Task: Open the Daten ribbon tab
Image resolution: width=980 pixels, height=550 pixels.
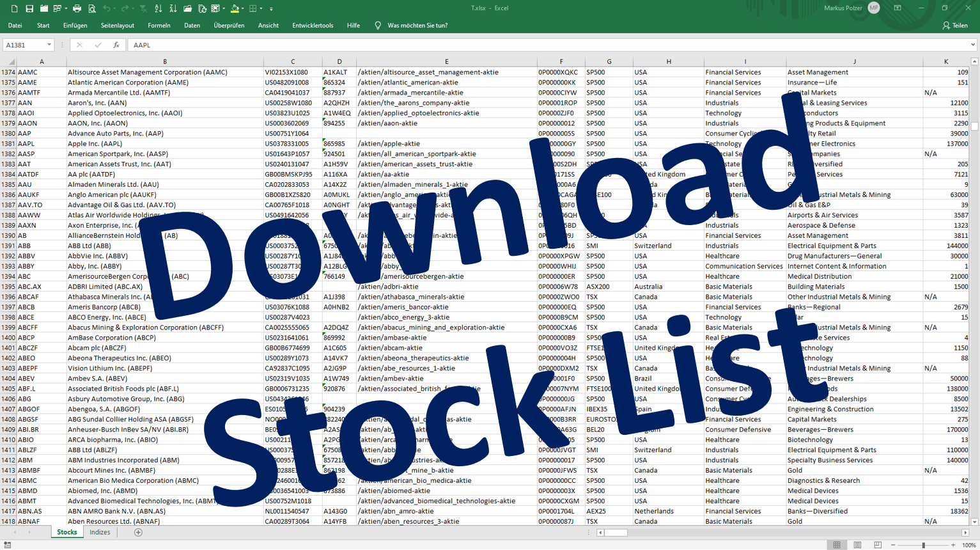Action: (x=192, y=26)
